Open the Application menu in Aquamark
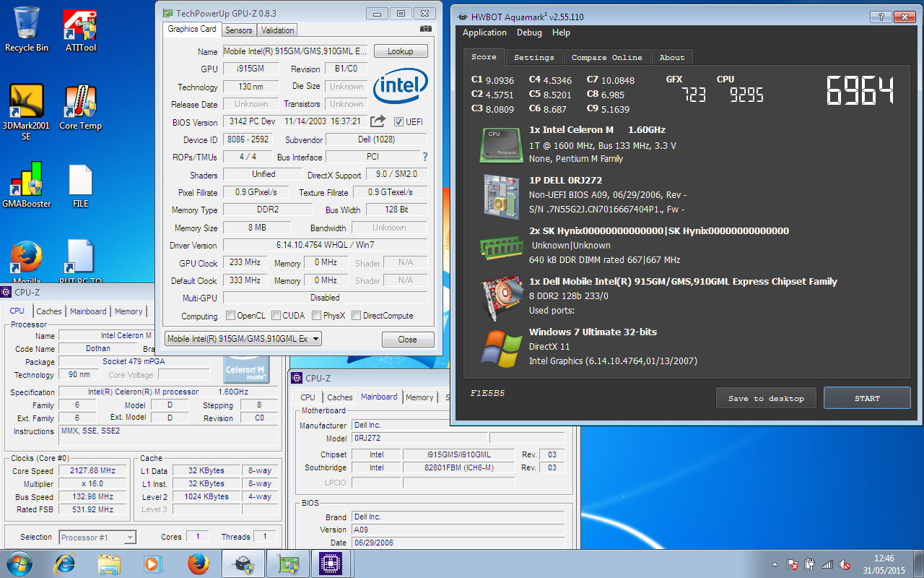Screen dimensions: 924x578 [484, 33]
